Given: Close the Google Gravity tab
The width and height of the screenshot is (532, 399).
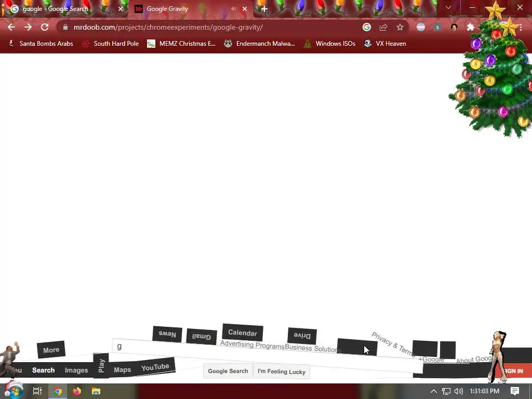Looking at the screenshot, I should pos(245,9).
